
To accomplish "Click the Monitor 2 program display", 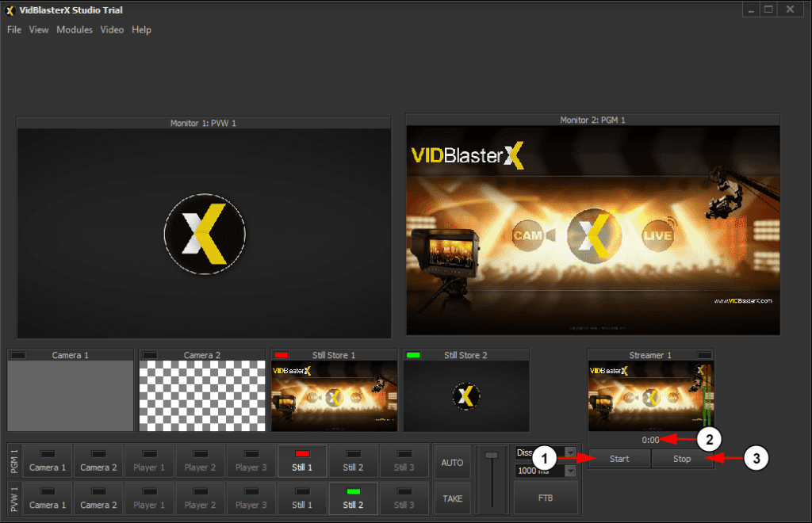I will point(593,231).
